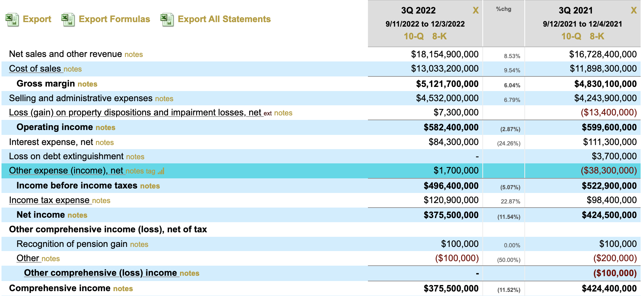Screen dimensions: 644x296
Task: Open the Income tax expense line item
Action: pyautogui.click(x=49, y=200)
